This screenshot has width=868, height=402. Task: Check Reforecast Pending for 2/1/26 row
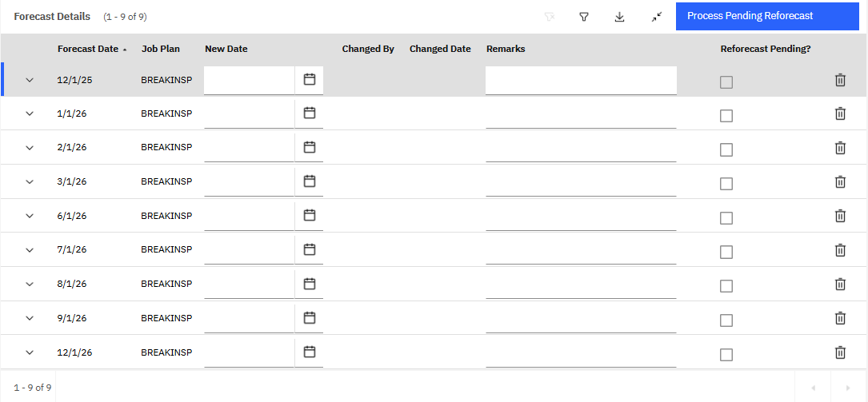point(726,149)
